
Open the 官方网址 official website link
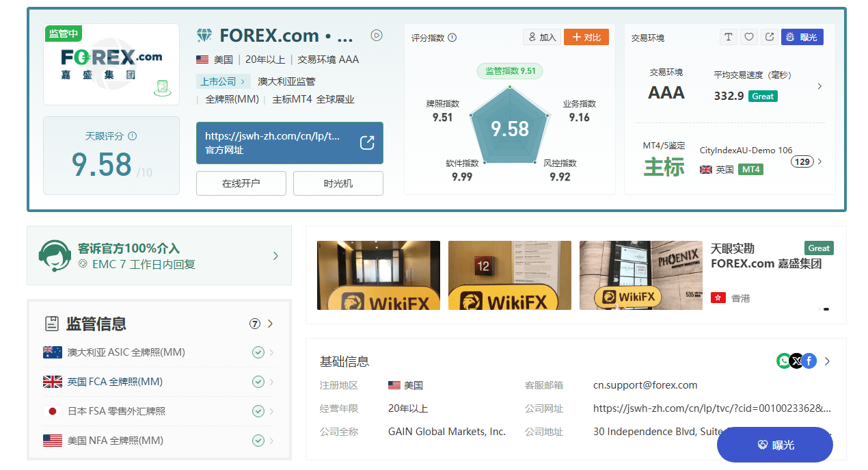[290, 143]
